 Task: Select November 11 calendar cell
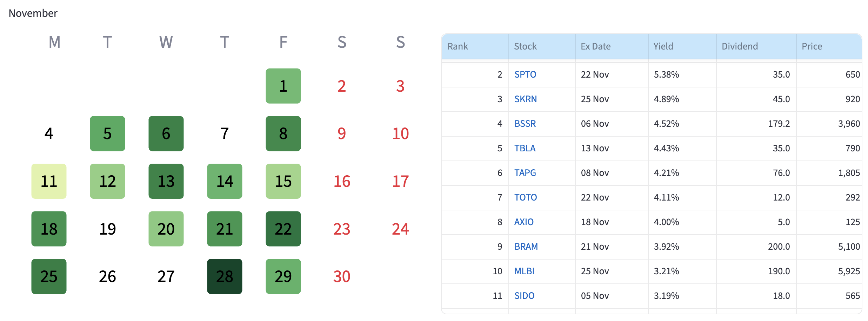tap(49, 181)
